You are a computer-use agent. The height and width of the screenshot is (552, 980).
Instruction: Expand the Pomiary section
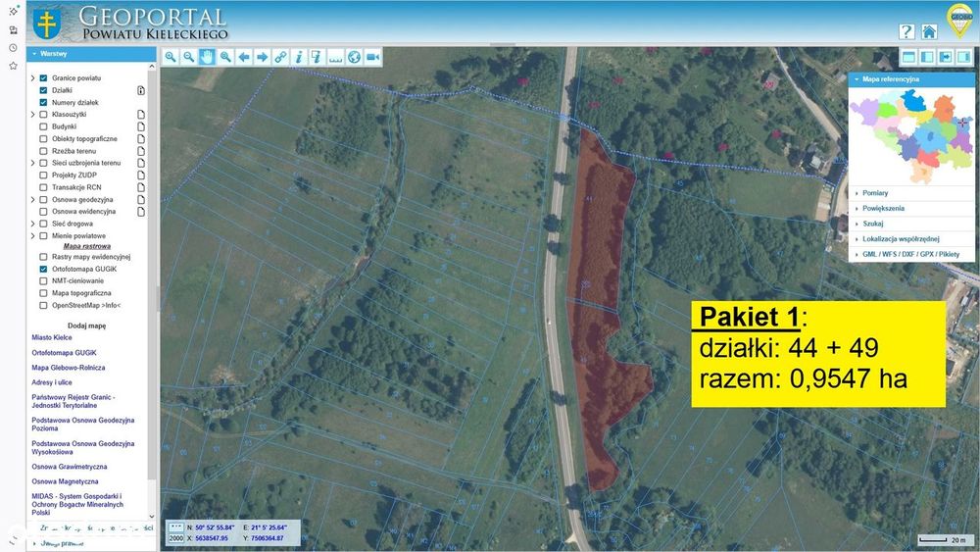(x=911, y=193)
